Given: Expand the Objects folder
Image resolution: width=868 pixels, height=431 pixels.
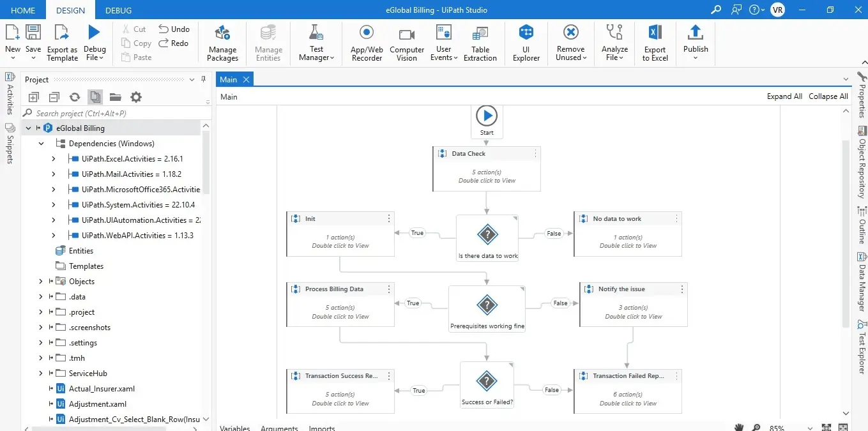Looking at the screenshot, I should click(42, 282).
